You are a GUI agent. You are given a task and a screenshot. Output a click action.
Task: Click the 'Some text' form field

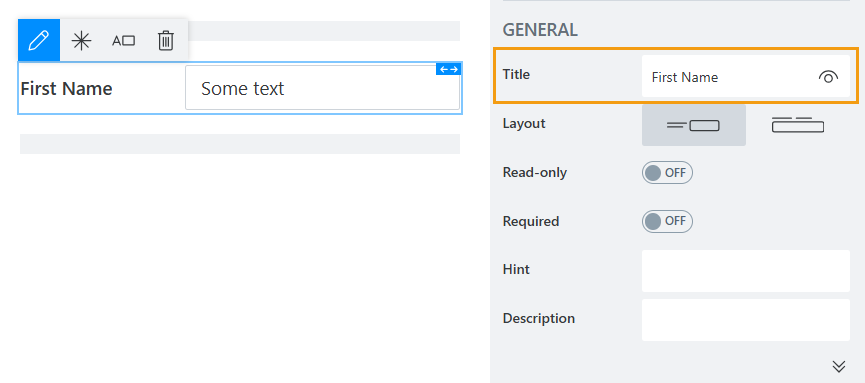coord(322,88)
